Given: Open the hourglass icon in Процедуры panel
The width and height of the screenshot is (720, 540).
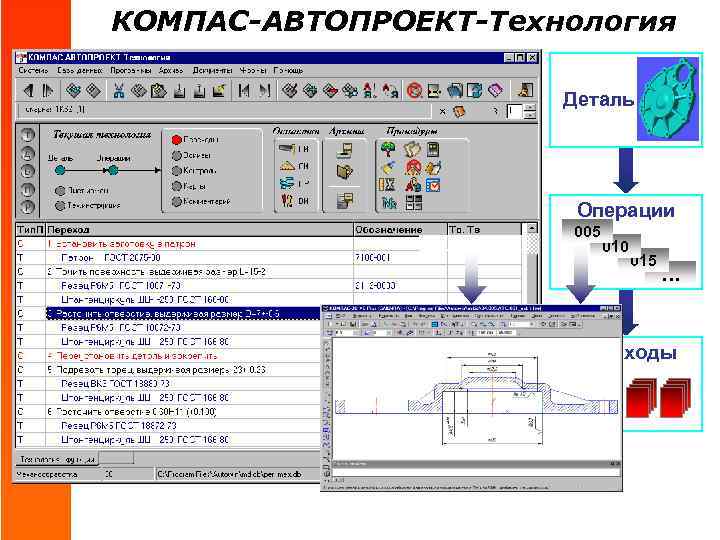Looking at the screenshot, I should (x=388, y=185).
